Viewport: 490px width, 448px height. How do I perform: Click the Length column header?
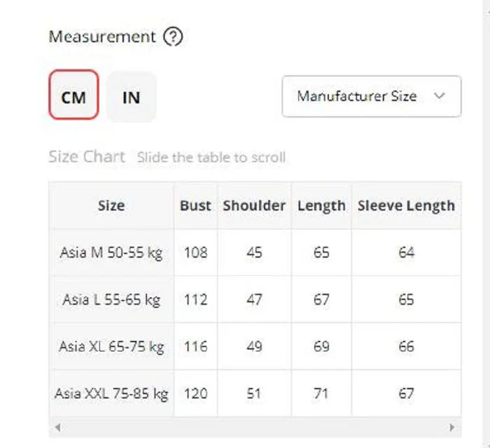(x=321, y=205)
